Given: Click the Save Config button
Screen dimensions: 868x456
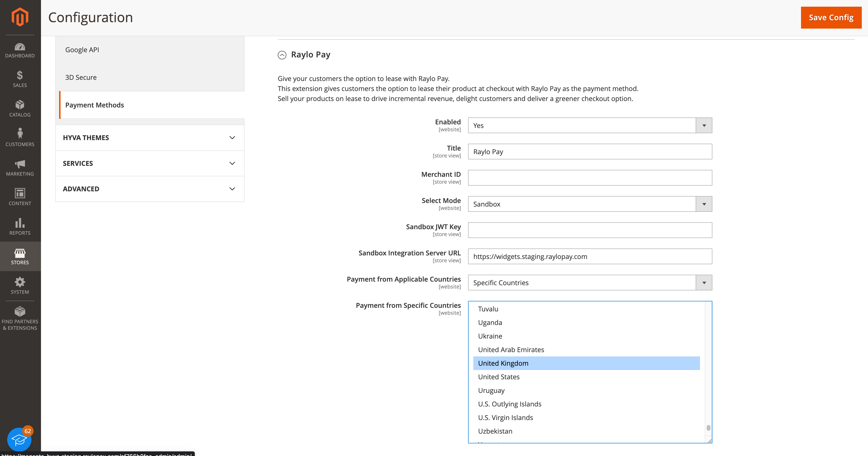Looking at the screenshot, I should pyautogui.click(x=831, y=18).
